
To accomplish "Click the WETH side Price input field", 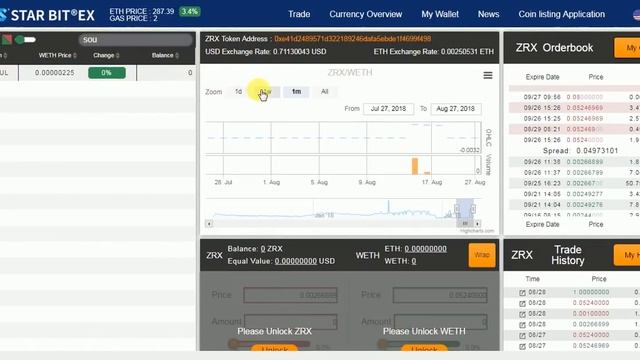I will (440, 295).
